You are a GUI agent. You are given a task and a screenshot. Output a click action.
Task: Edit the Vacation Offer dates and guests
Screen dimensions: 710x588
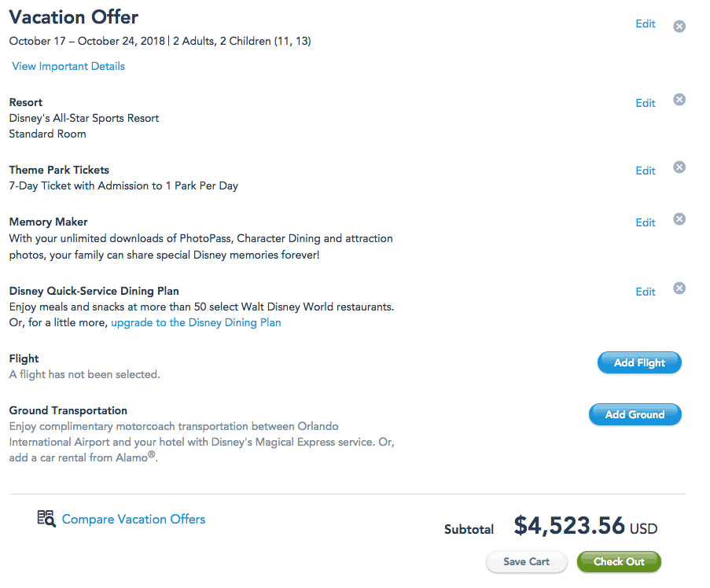tap(646, 24)
